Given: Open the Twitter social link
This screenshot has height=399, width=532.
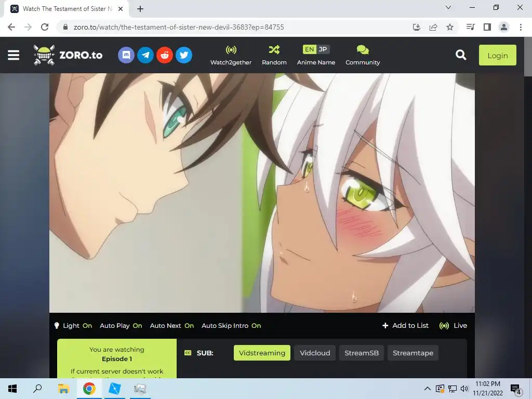Looking at the screenshot, I should pyautogui.click(x=184, y=55).
